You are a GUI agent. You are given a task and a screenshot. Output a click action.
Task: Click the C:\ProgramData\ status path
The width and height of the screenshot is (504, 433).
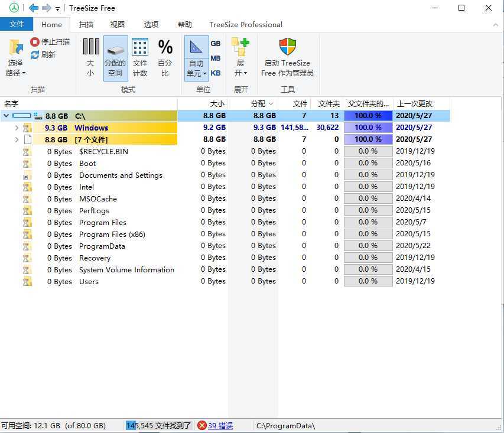tap(285, 425)
